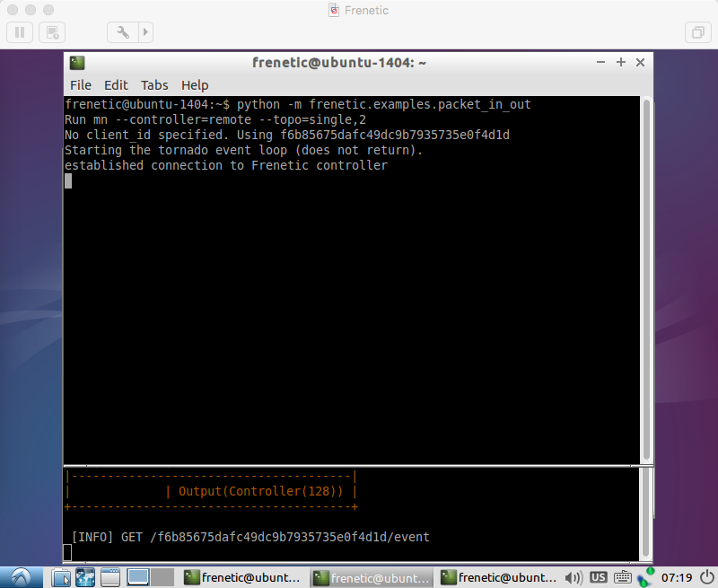Click the 'Run mn --controller=remote' output line

pos(215,120)
